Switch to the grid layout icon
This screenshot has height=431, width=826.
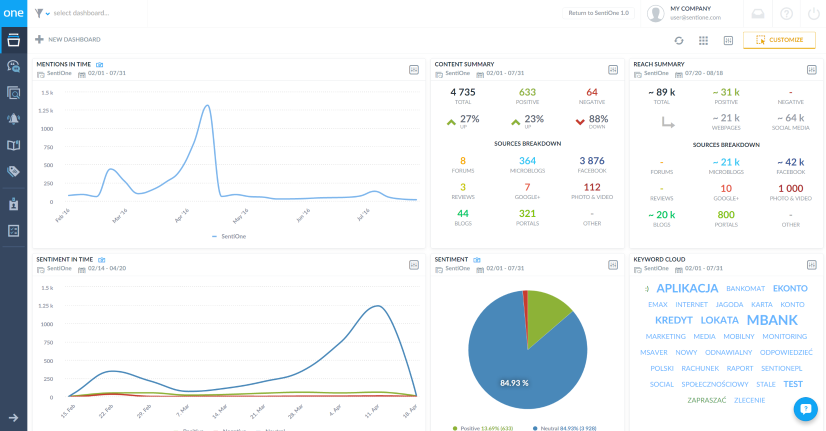point(703,40)
